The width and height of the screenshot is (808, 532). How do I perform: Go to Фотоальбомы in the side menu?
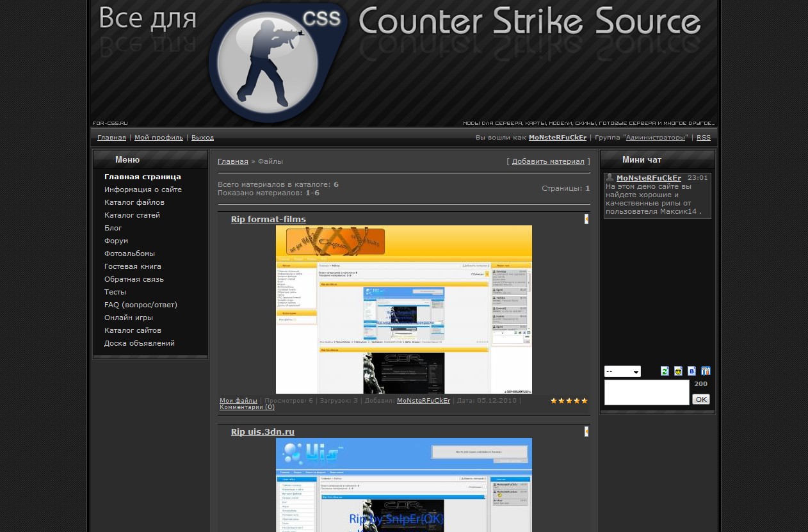[129, 254]
